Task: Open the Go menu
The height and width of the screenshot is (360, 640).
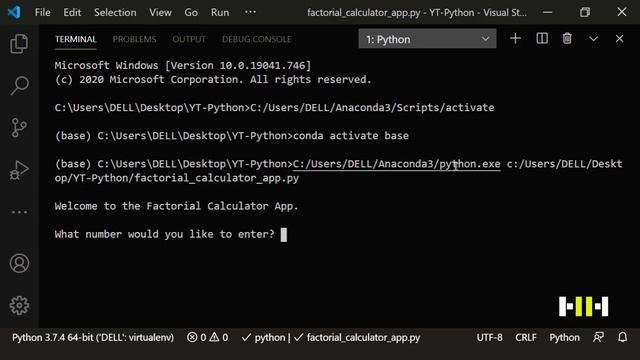Action: pyautogui.click(x=191, y=12)
